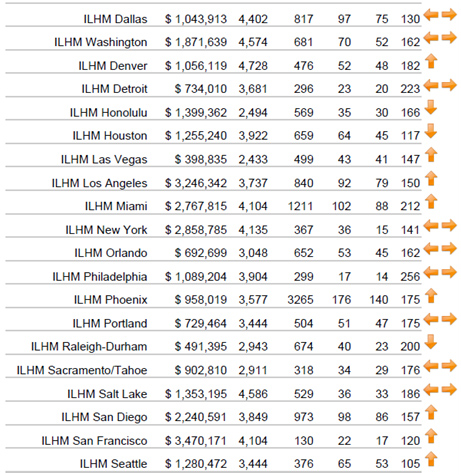Open the ILHM Los Angeles market name

(99, 183)
